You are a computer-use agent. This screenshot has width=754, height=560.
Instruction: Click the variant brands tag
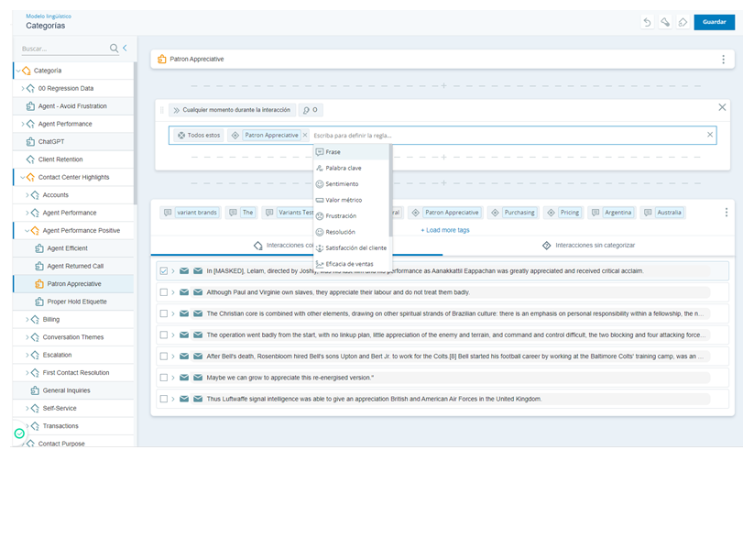(191, 213)
